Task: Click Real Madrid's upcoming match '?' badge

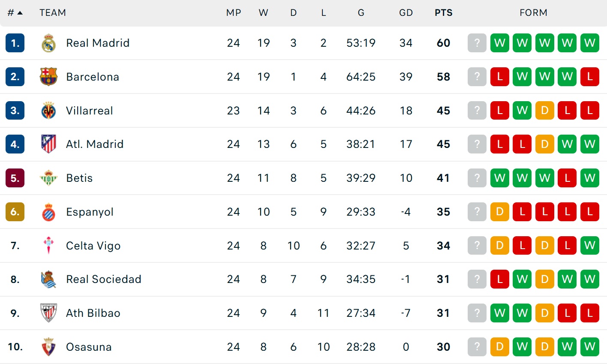Action: click(477, 43)
